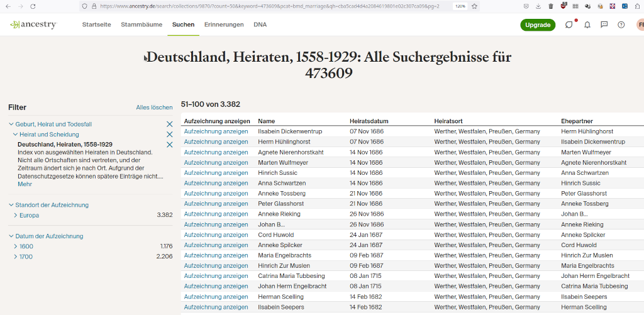
Task: Click the Heiratsdatum column header
Action: tap(369, 121)
